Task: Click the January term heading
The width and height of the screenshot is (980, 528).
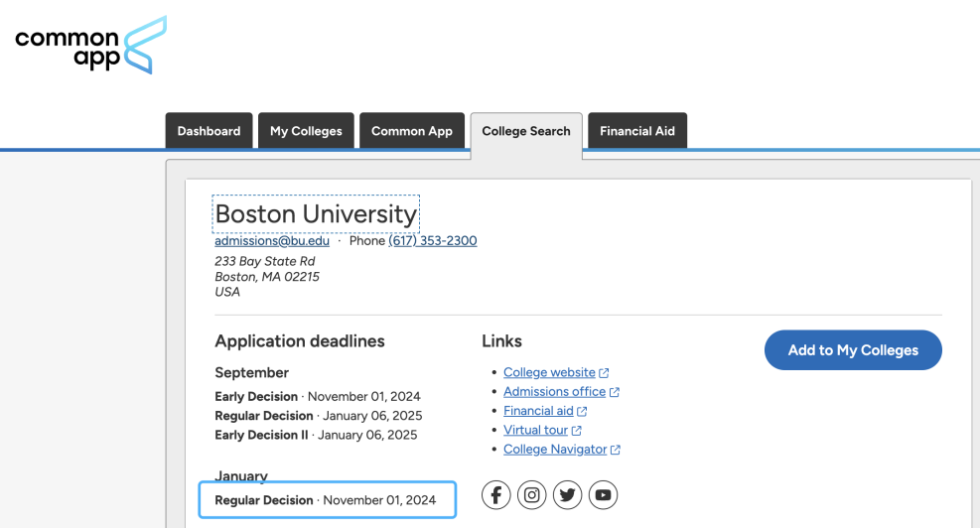Action: (241, 476)
